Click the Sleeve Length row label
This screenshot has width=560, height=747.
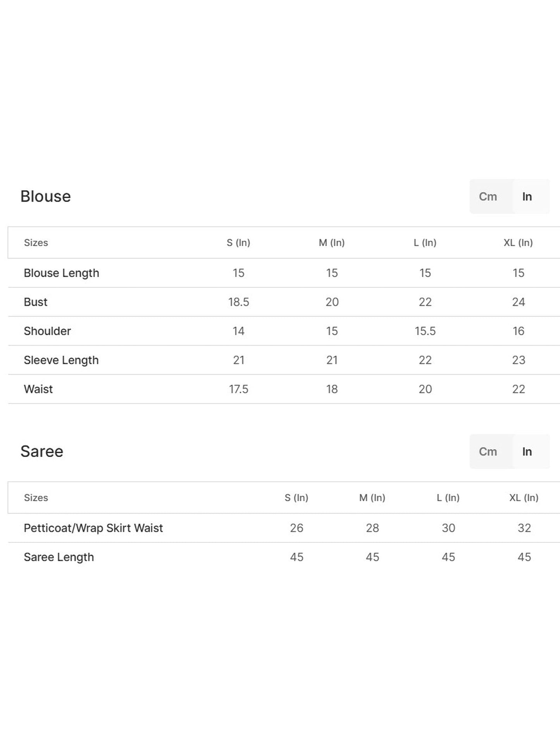[61, 360]
